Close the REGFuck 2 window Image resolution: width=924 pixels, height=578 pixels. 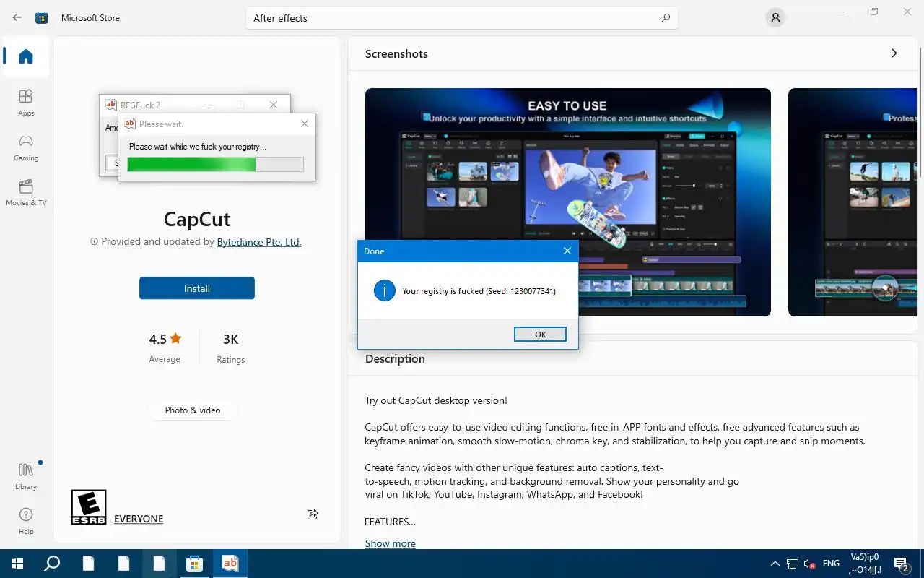[x=274, y=105]
